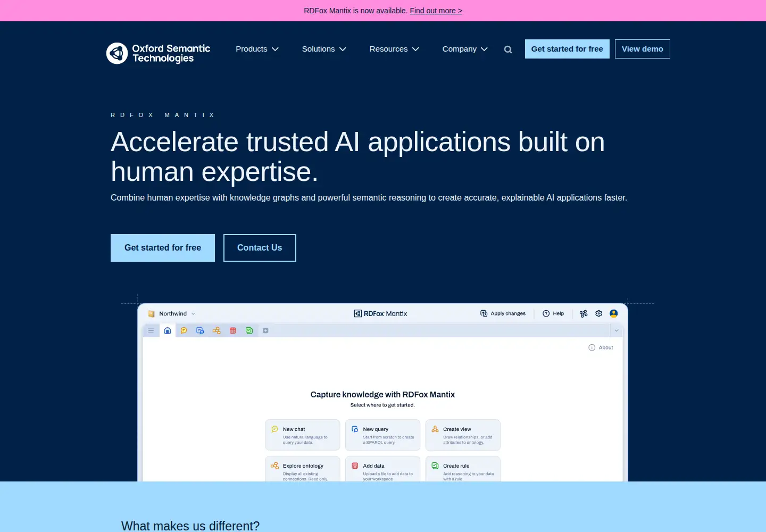Viewport: 766px width, 532px height.
Task: Switch to the yellow chat tab icon
Action: coord(184,330)
